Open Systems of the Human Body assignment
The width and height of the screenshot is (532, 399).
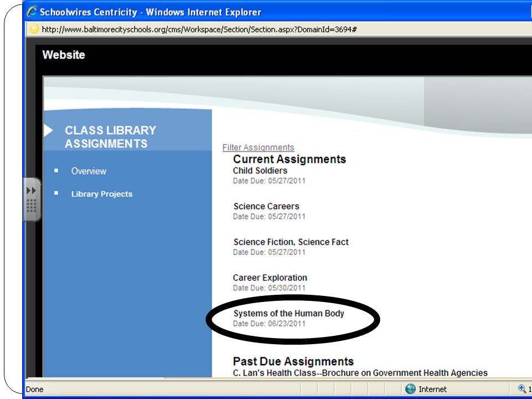289,313
